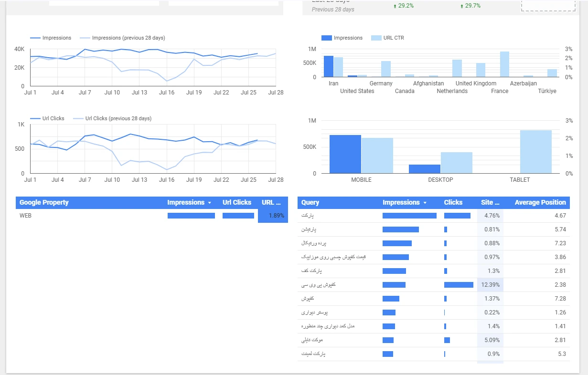This screenshot has width=588, height=375.
Task: Toggle the Url Clicks legend item
Action: (47, 118)
